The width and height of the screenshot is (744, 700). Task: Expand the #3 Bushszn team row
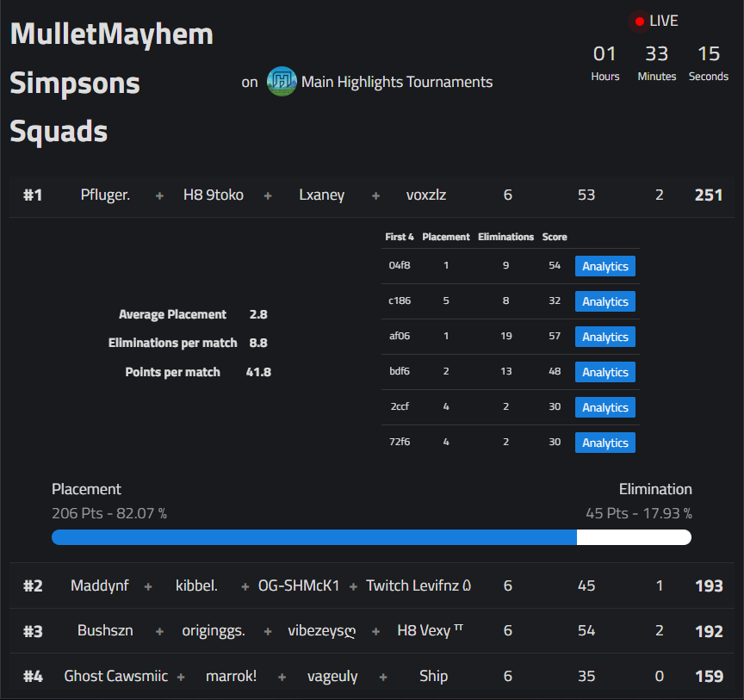pyautogui.click(x=372, y=631)
